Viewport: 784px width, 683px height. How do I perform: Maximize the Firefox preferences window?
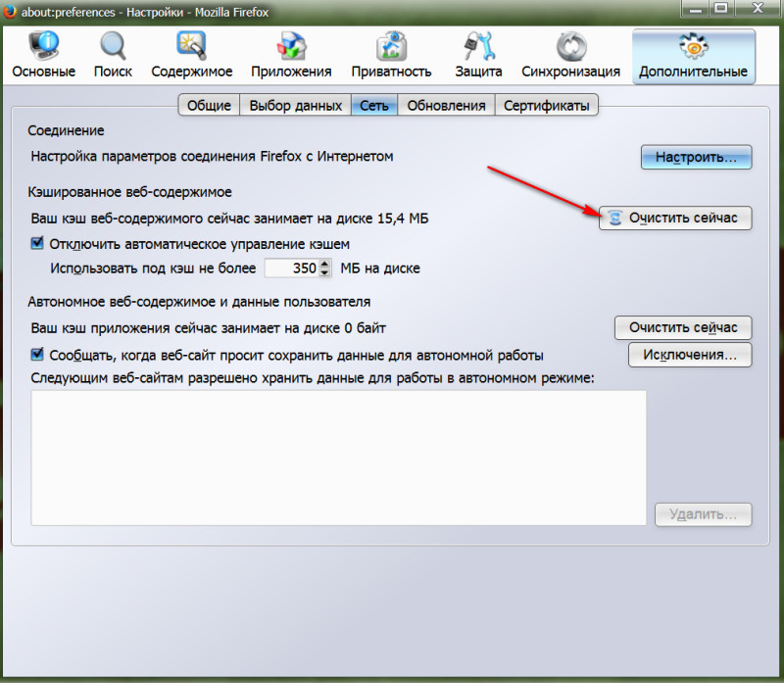point(721,9)
